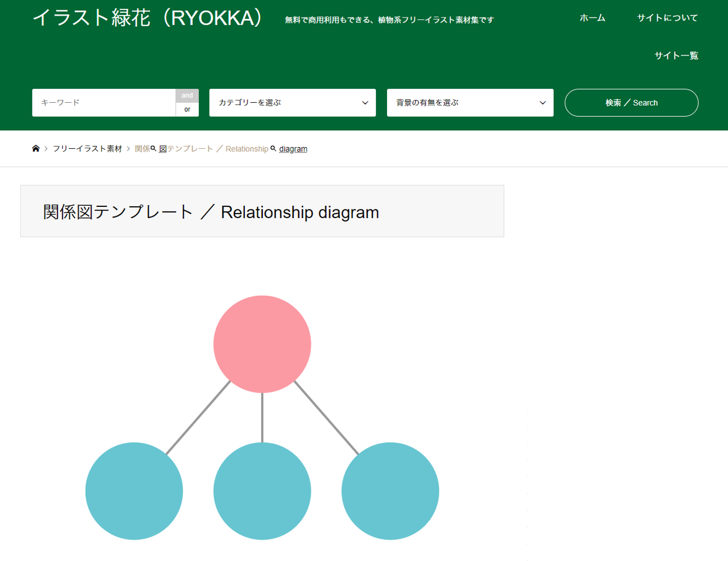728x561 pixels.
Task: Click the magnifier icon before 'diagram'
Action: (x=274, y=148)
